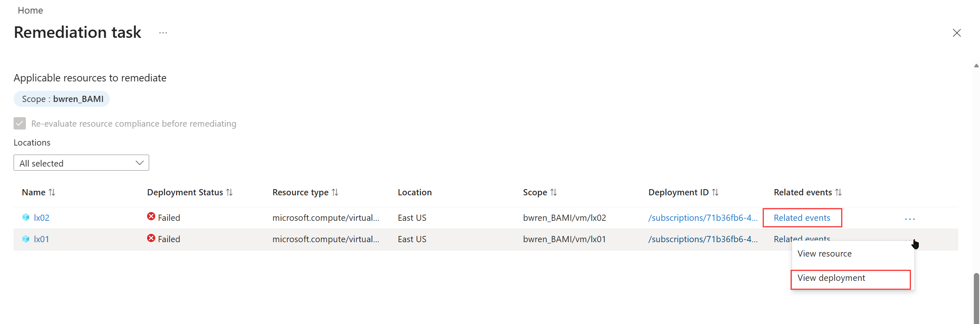Open lx02 resource name link
980x324 pixels.
42,218
